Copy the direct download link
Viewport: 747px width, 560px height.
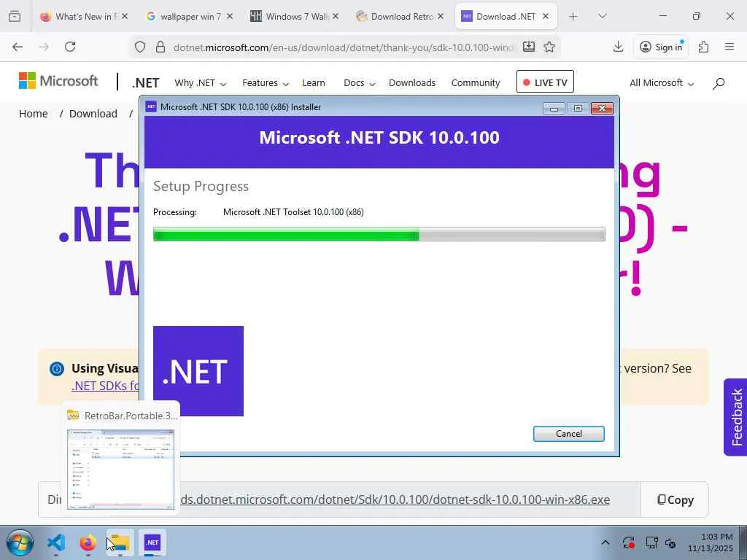point(675,500)
